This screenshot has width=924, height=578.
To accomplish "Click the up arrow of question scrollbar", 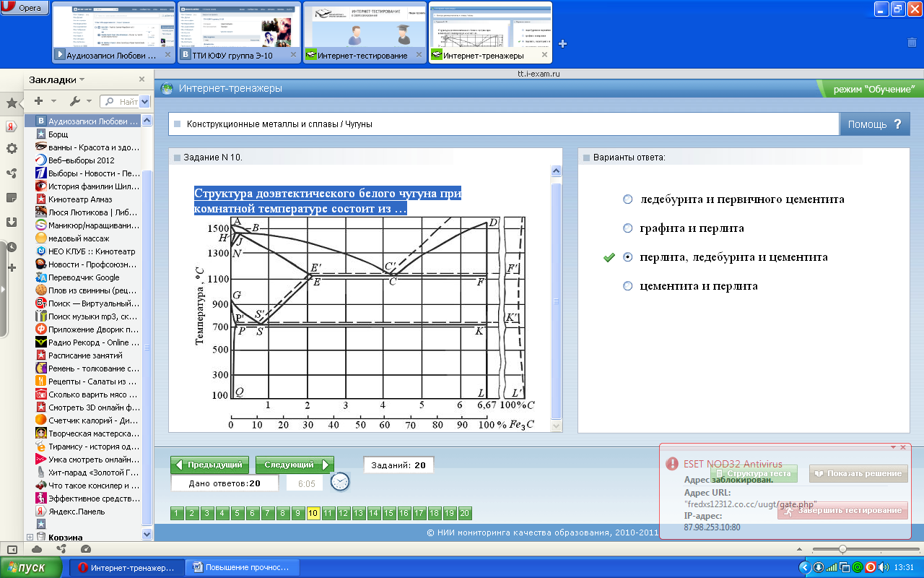I will (556, 171).
